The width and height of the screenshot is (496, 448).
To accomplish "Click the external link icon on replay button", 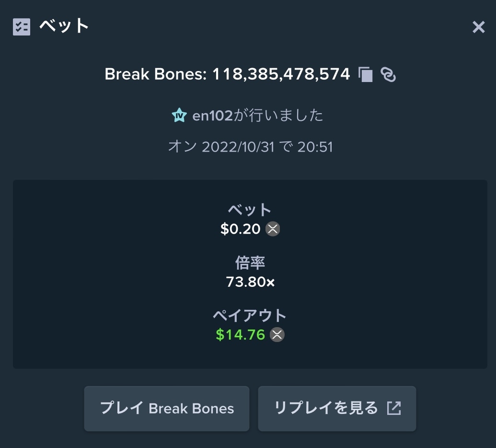I will click(x=394, y=408).
